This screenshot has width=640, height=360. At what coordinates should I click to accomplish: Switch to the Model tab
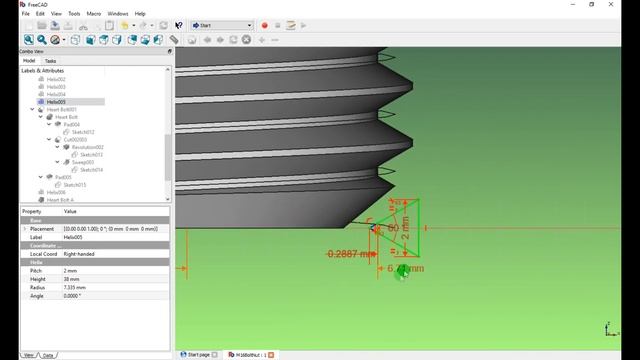[x=29, y=60]
